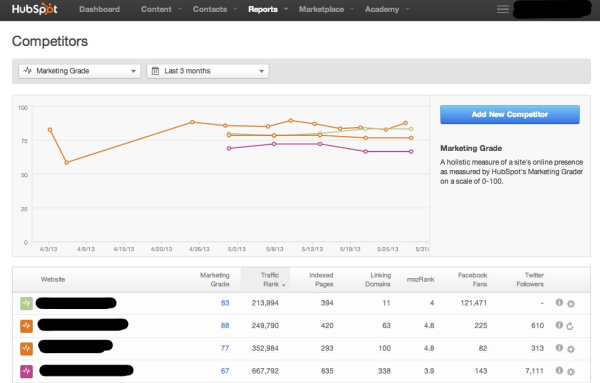The image size is (600, 383).
Task: Expand the Academy menu arrow
Action: [x=407, y=9]
